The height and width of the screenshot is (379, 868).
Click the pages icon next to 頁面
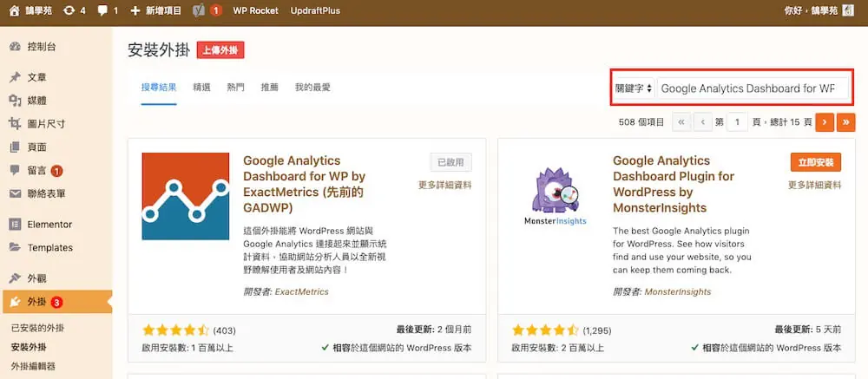click(x=15, y=147)
